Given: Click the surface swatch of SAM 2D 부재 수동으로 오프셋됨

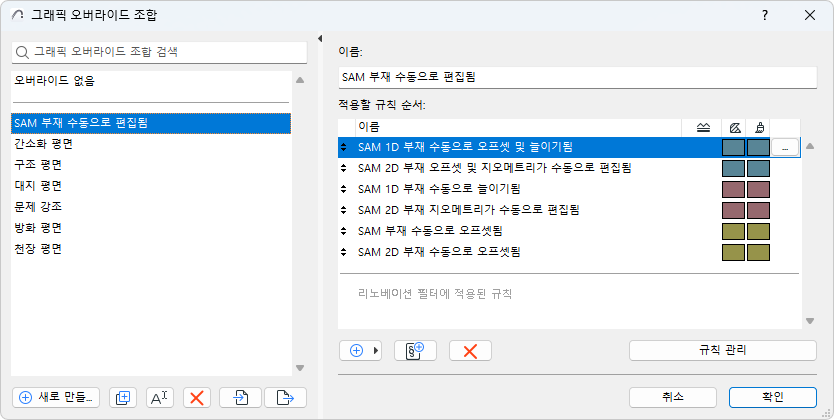Looking at the screenshot, I should (x=758, y=252).
